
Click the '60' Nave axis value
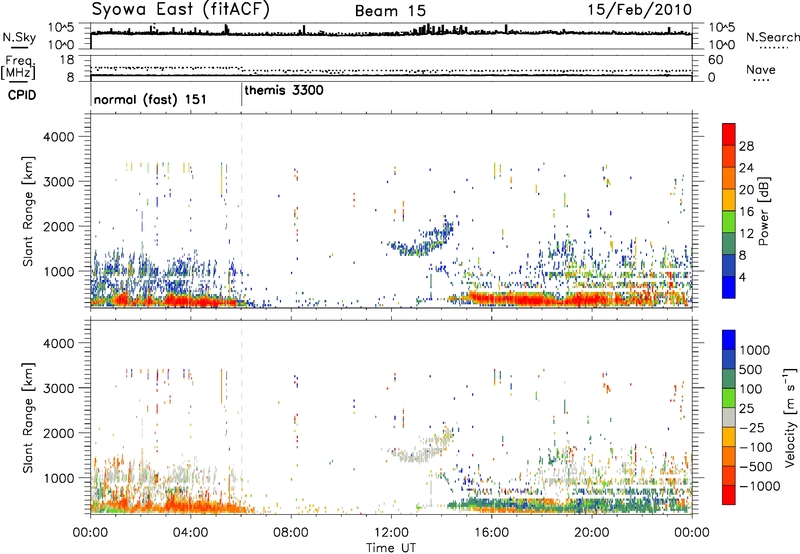point(715,60)
